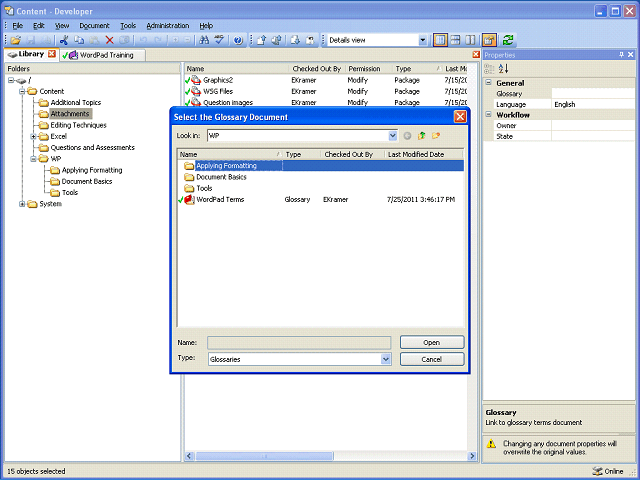The height and width of the screenshot is (480, 640).
Task: Sort dialog list by Type column header
Action: pyautogui.click(x=302, y=154)
